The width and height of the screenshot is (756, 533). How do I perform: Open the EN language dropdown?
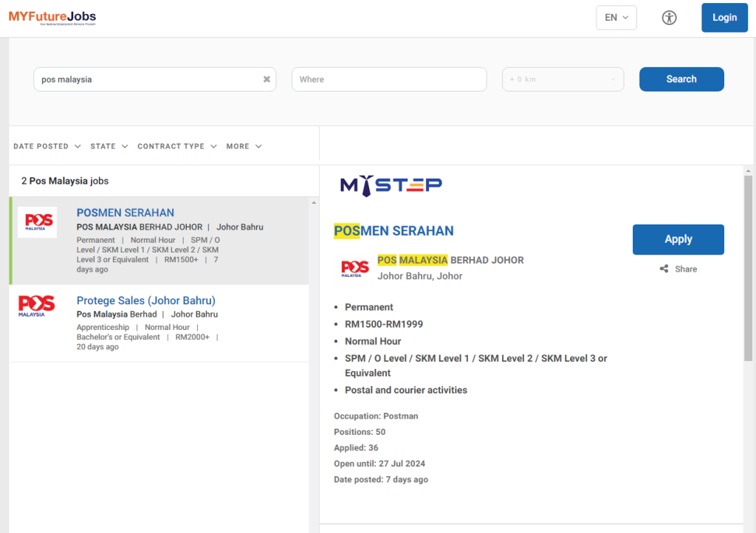tap(616, 18)
